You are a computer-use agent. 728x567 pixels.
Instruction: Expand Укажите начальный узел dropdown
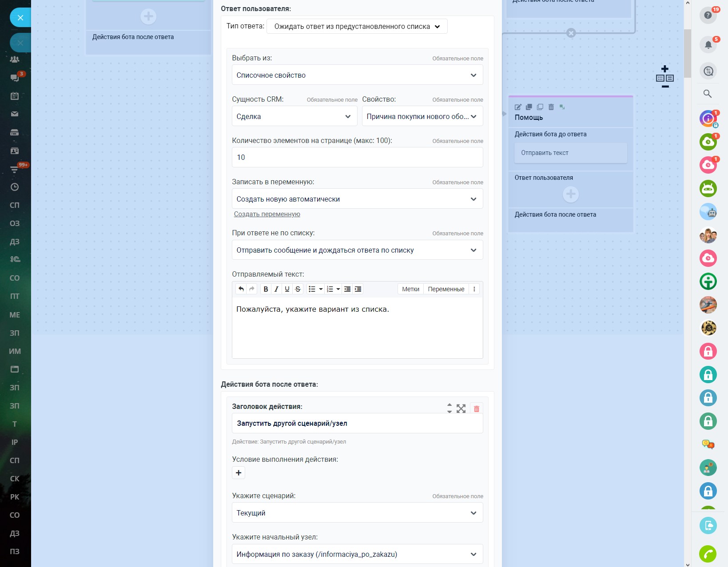(x=358, y=554)
